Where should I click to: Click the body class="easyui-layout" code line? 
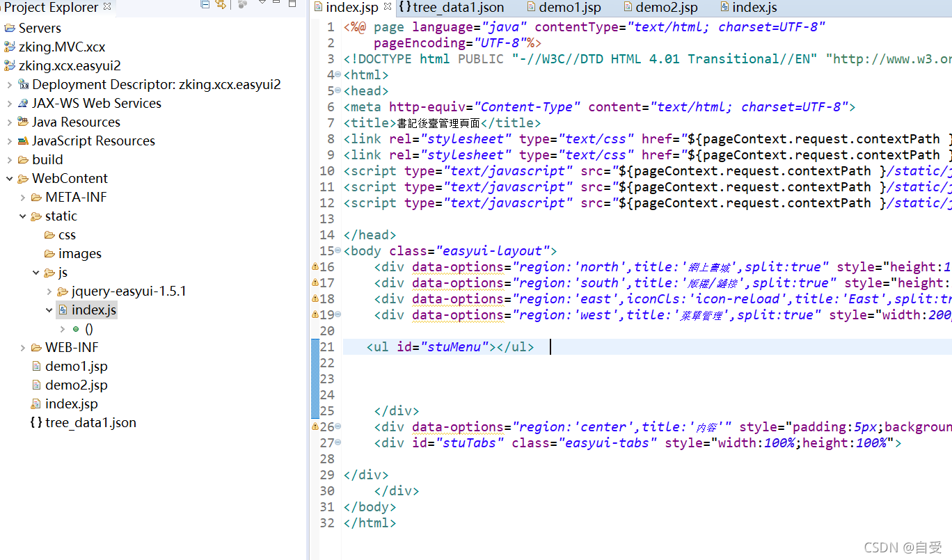point(450,251)
